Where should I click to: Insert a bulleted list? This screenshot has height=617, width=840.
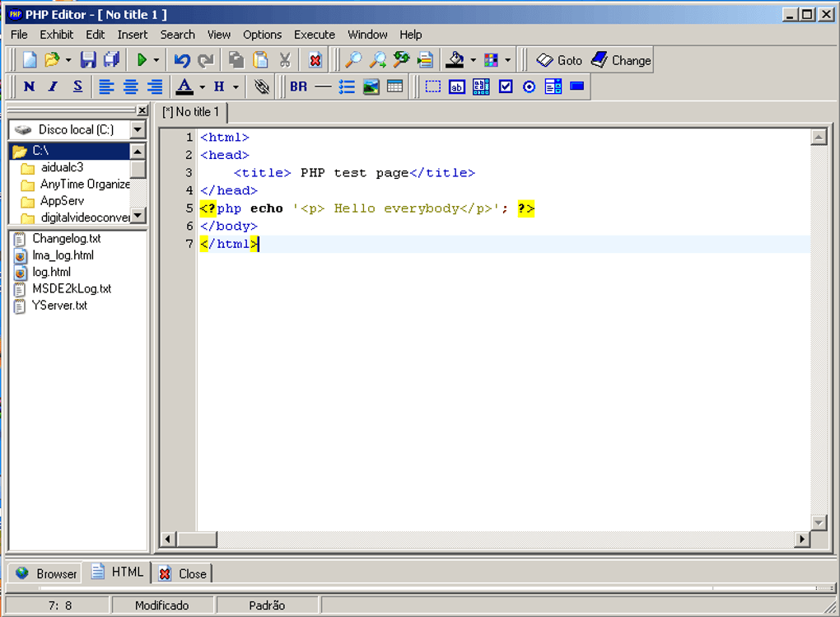pos(347,86)
